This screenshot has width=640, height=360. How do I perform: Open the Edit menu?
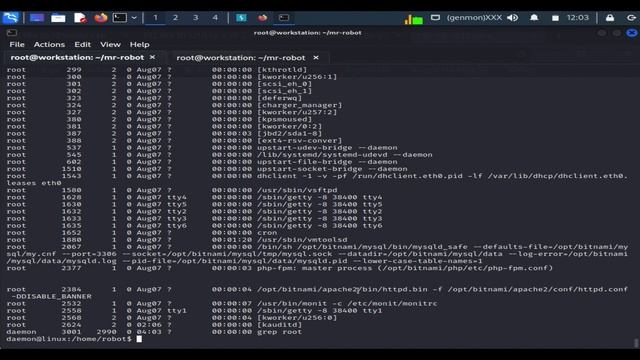(x=82, y=44)
